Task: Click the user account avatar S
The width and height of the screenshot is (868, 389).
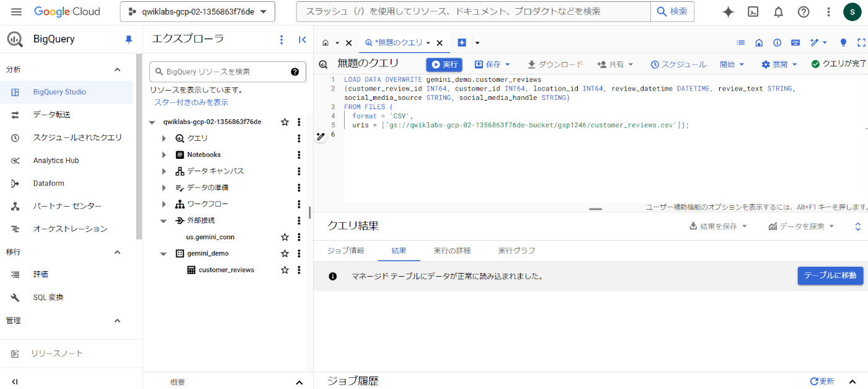Action: [x=852, y=12]
